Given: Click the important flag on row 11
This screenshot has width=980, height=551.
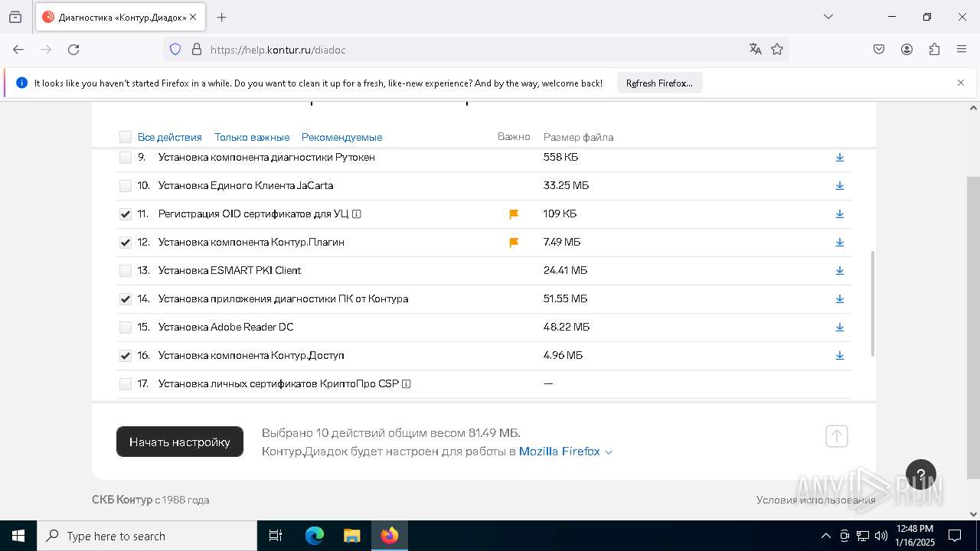Looking at the screenshot, I should (x=514, y=214).
